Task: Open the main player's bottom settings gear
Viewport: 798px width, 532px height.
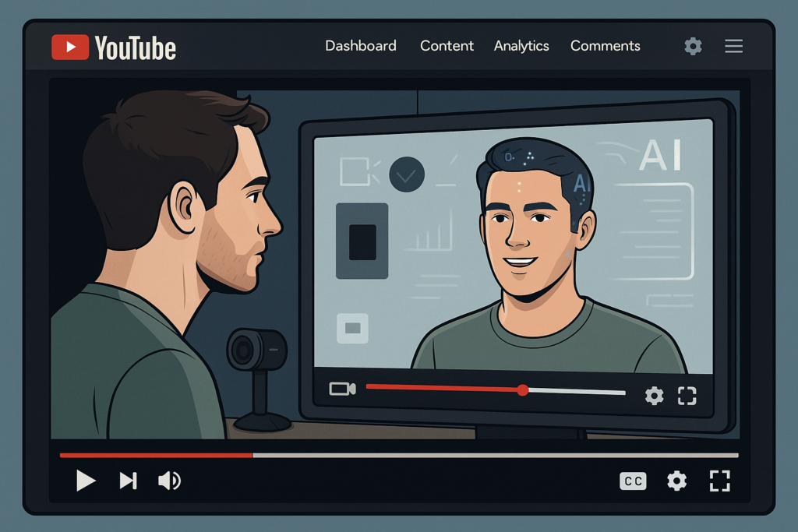Action: tap(676, 481)
